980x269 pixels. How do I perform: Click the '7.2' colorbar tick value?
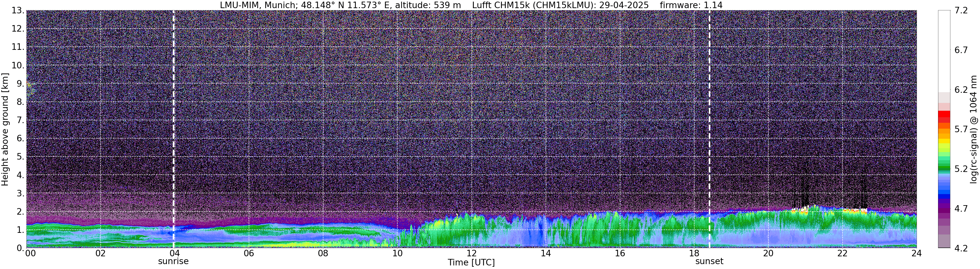pyautogui.click(x=961, y=11)
